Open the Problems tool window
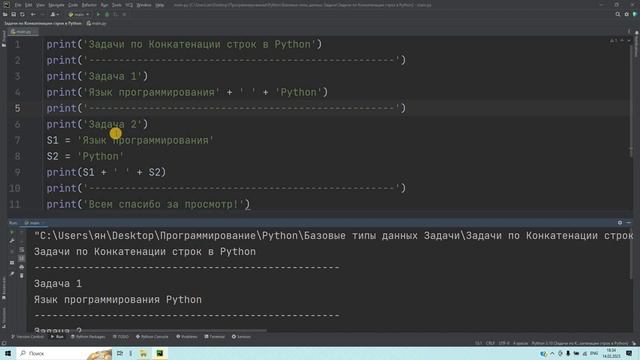 [x=187, y=337]
